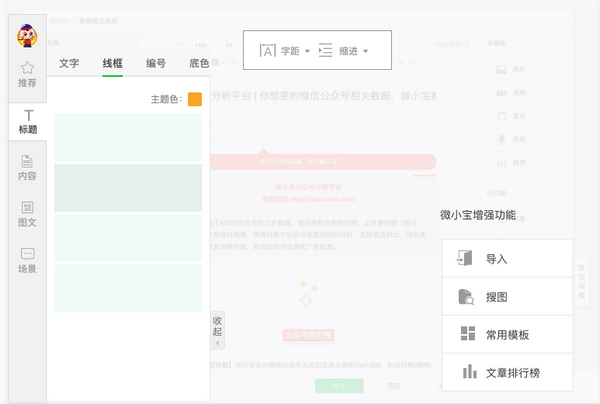Open the 图文 sidebar section
The height and width of the screenshot is (404, 600).
click(x=27, y=213)
